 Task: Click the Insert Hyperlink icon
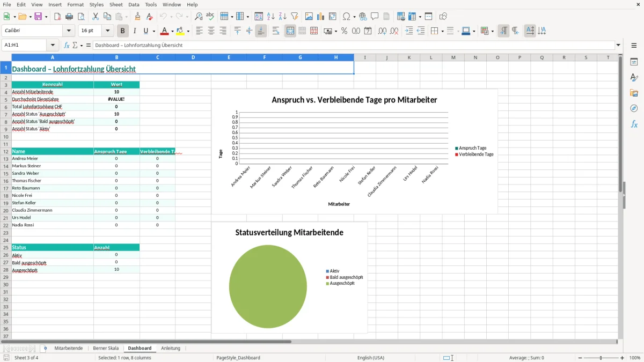(x=363, y=17)
